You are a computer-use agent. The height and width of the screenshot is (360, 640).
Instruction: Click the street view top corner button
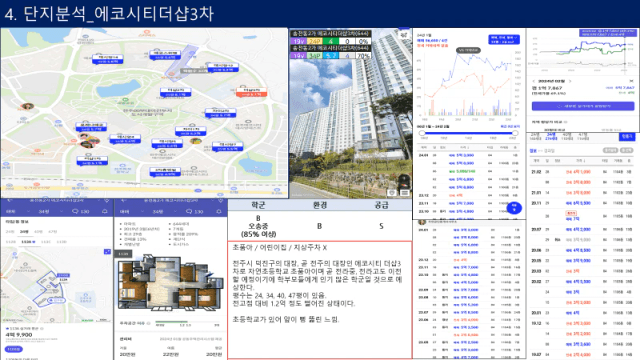pyautogui.click(x=404, y=35)
